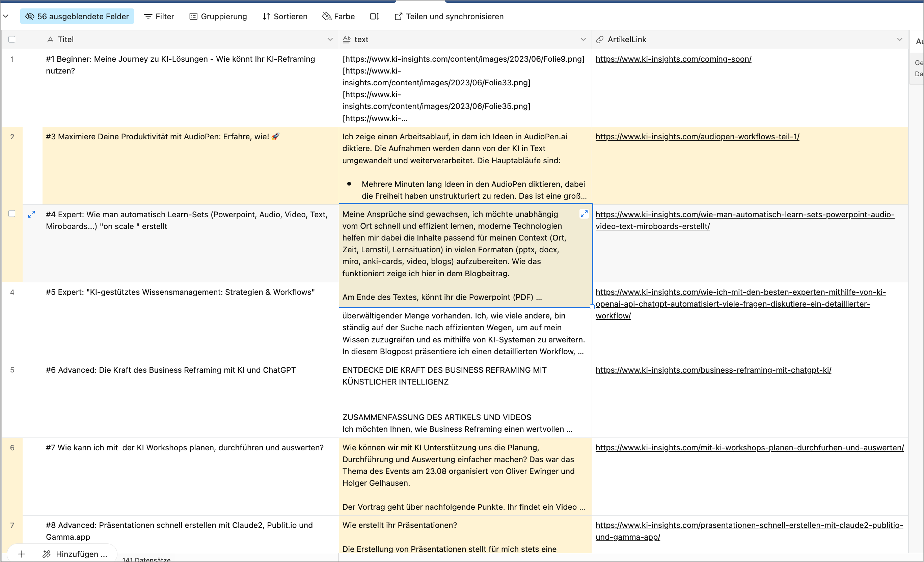Click the ArtikelLink column header
Image resolution: width=924 pixels, height=562 pixels.
[750, 39]
